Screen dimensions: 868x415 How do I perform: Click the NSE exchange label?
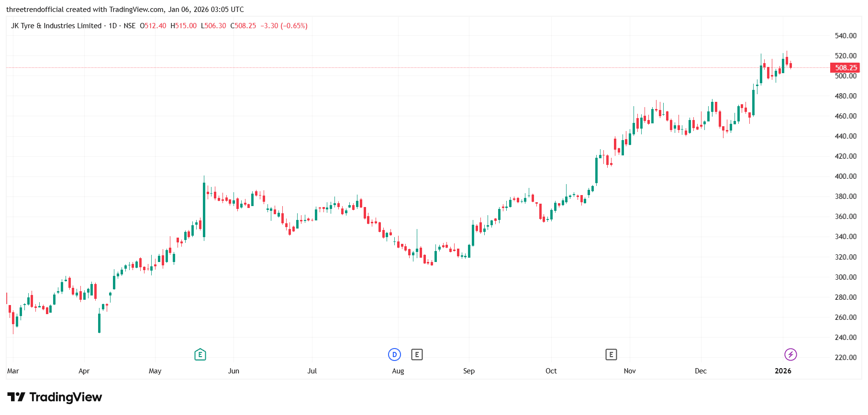[130, 26]
